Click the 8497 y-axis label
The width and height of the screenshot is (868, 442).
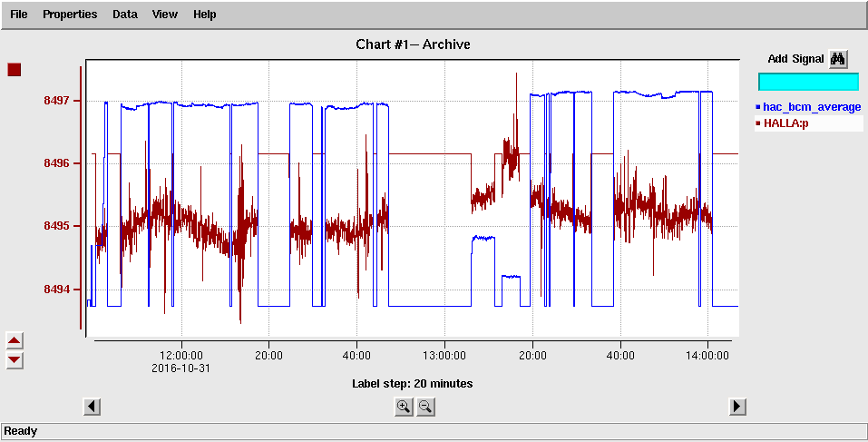(x=55, y=100)
